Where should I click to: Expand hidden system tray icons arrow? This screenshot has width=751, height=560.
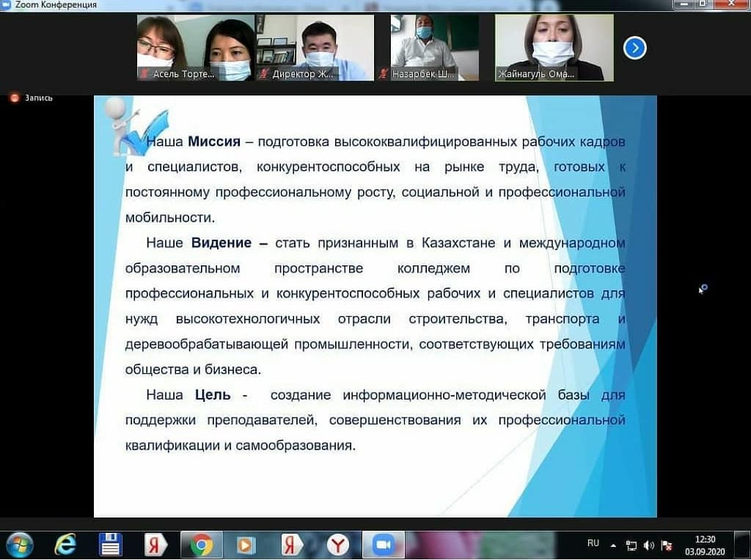[614, 545]
